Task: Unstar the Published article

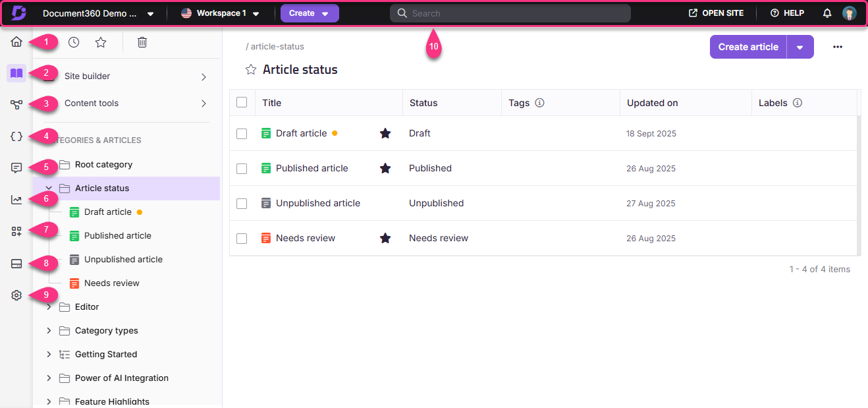Action: 385,168
